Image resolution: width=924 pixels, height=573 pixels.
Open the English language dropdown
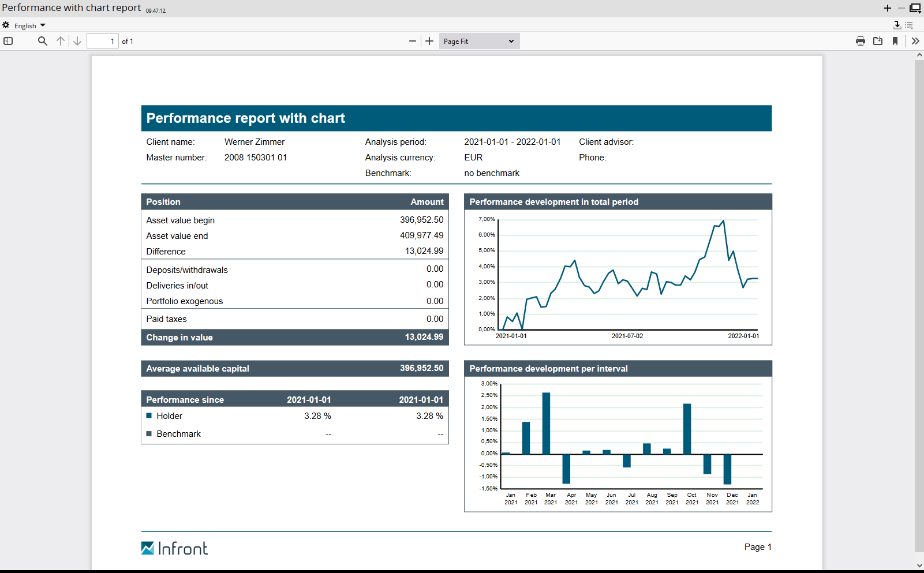pos(29,25)
